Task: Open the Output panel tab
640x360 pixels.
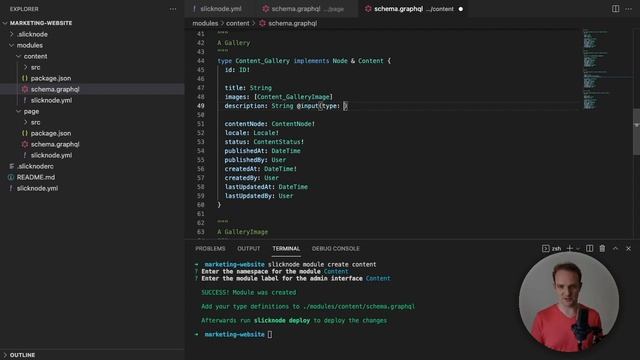Action: [249, 248]
